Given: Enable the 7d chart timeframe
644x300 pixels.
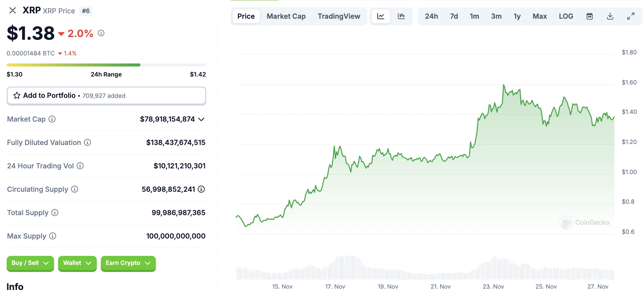Looking at the screenshot, I should (x=453, y=16).
